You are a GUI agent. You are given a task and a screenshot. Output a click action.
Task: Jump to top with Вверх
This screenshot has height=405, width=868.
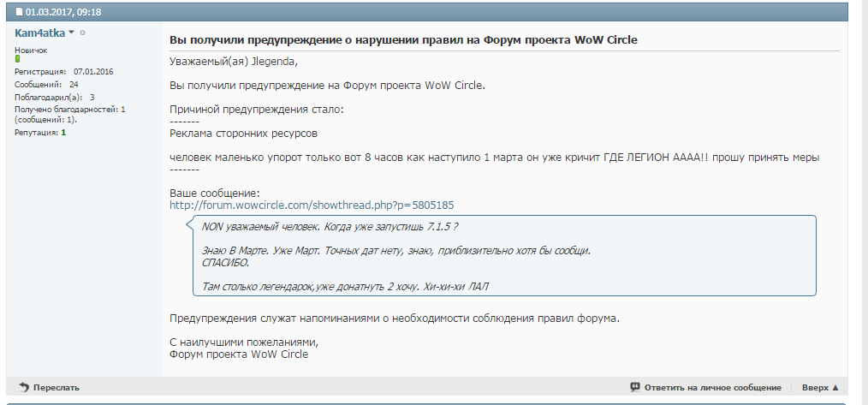(815, 387)
